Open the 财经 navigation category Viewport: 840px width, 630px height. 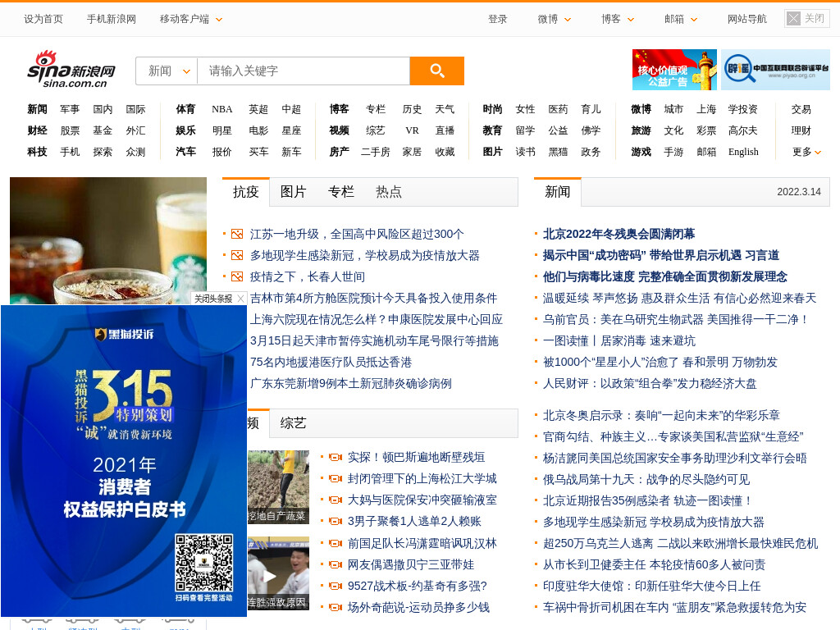pyautogui.click(x=38, y=130)
